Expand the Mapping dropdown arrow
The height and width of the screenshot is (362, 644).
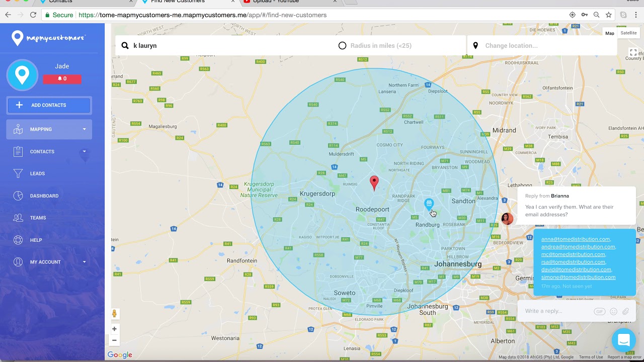[x=84, y=129]
